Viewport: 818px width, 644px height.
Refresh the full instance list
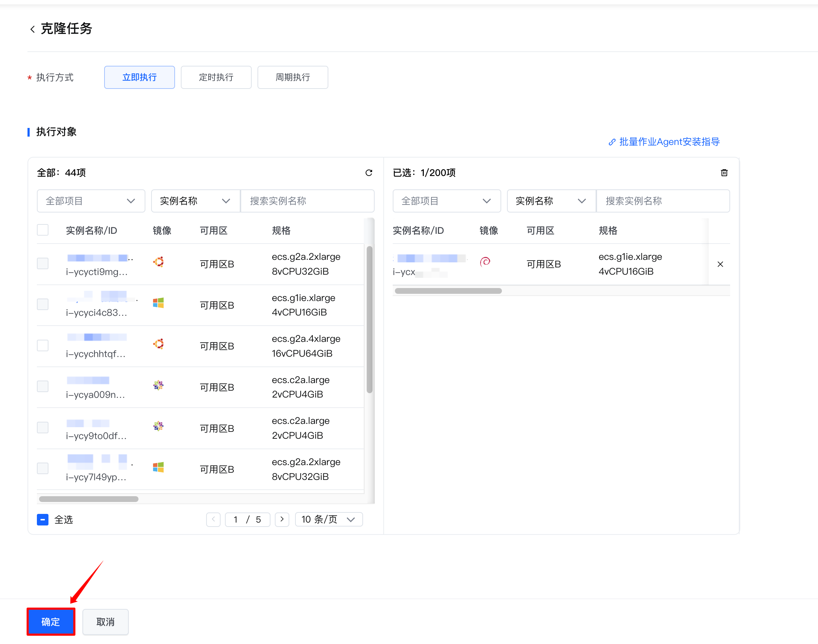[368, 173]
